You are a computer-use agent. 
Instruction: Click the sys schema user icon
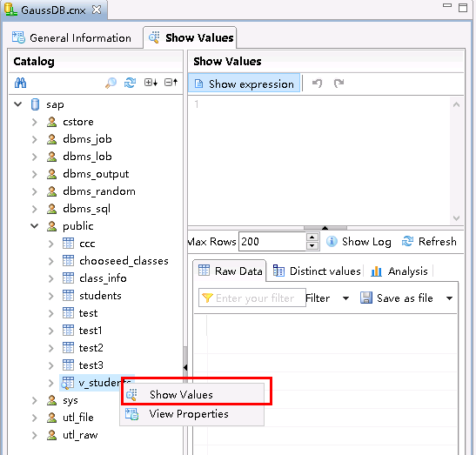point(51,400)
